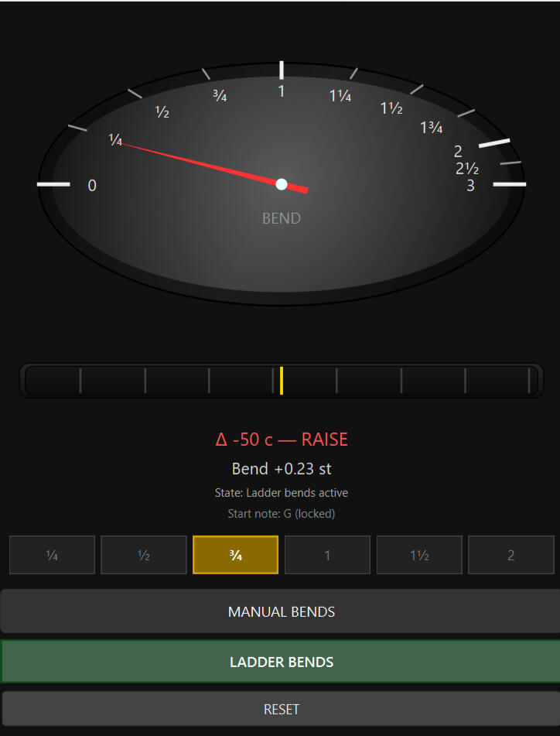Click the BEND label inside the gauge

[x=282, y=218]
